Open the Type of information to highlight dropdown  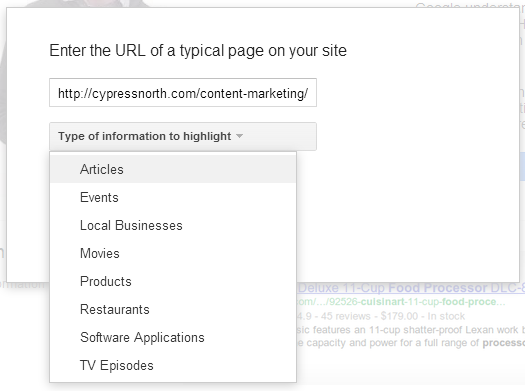tap(183, 136)
